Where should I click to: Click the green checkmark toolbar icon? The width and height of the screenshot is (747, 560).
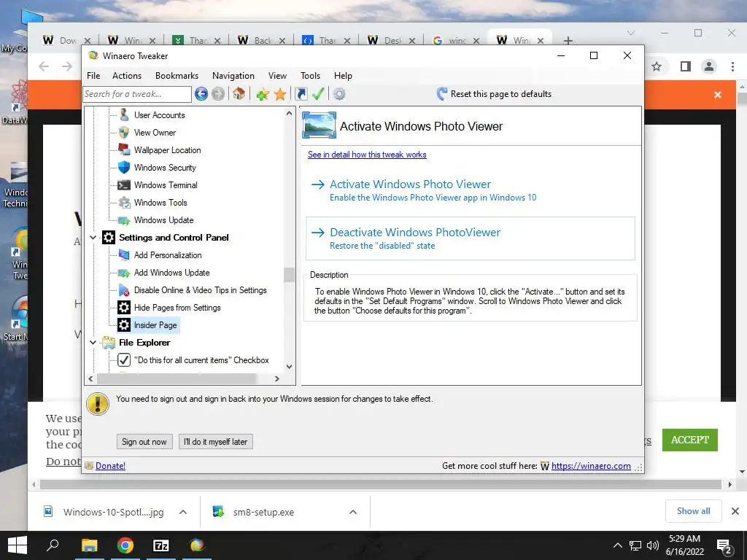(318, 94)
